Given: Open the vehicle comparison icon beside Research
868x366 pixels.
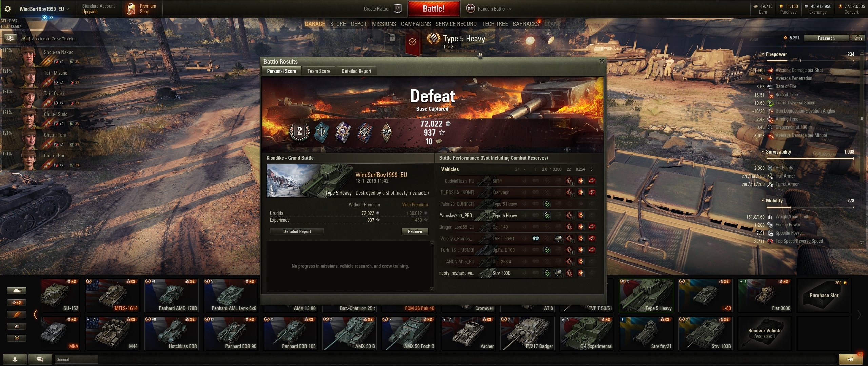Looking at the screenshot, I should (x=859, y=38).
